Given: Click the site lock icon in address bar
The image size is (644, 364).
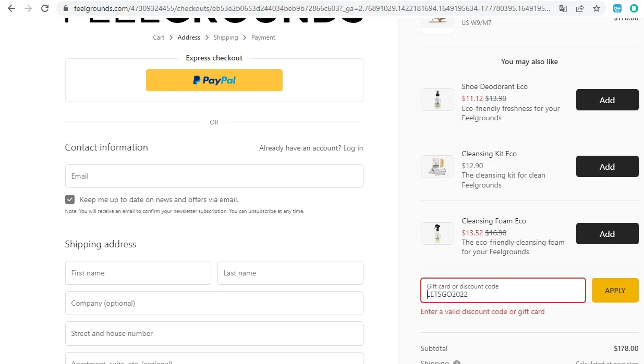Looking at the screenshot, I should [66, 8].
